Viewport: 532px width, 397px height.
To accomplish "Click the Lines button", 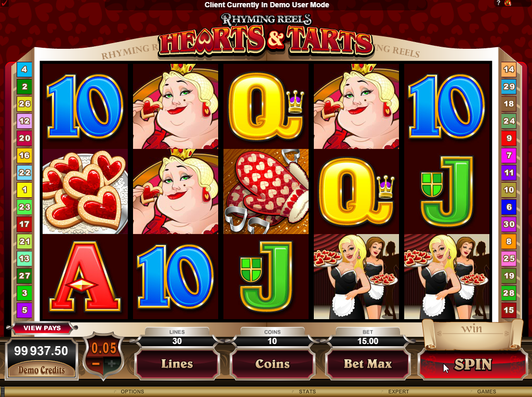I will (x=177, y=364).
